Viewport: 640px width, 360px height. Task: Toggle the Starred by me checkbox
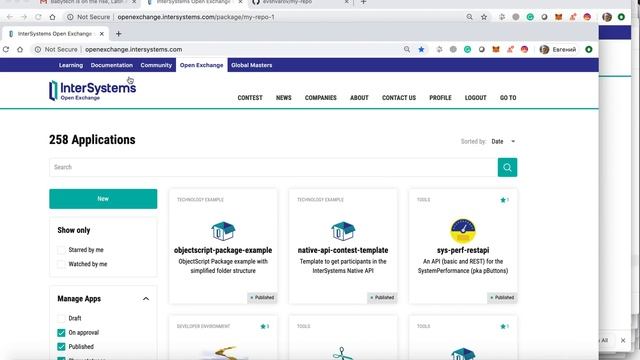(61, 250)
